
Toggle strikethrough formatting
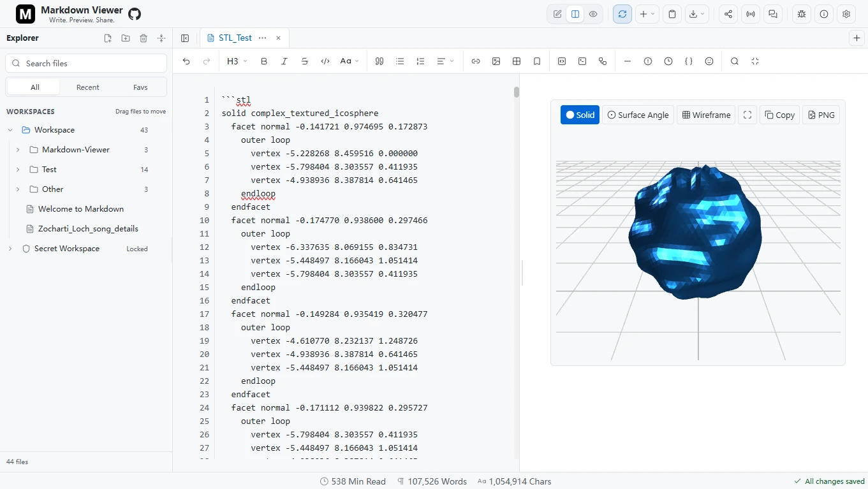coord(305,61)
